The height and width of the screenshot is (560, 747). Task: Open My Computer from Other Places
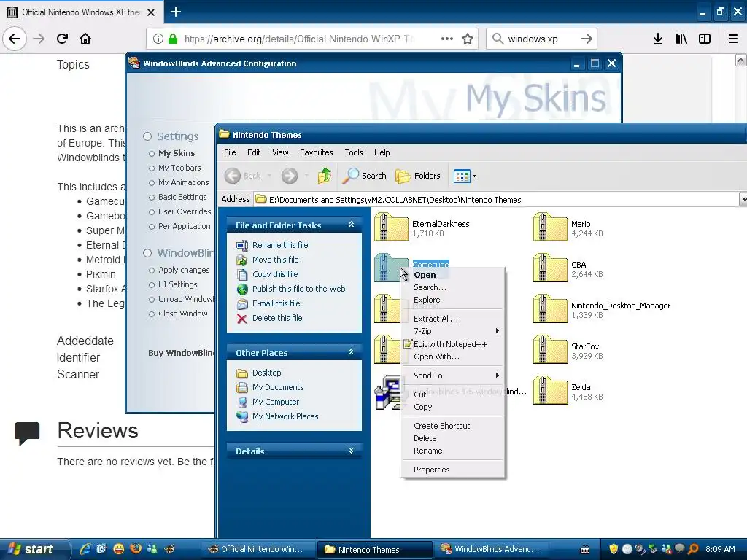pyautogui.click(x=276, y=402)
